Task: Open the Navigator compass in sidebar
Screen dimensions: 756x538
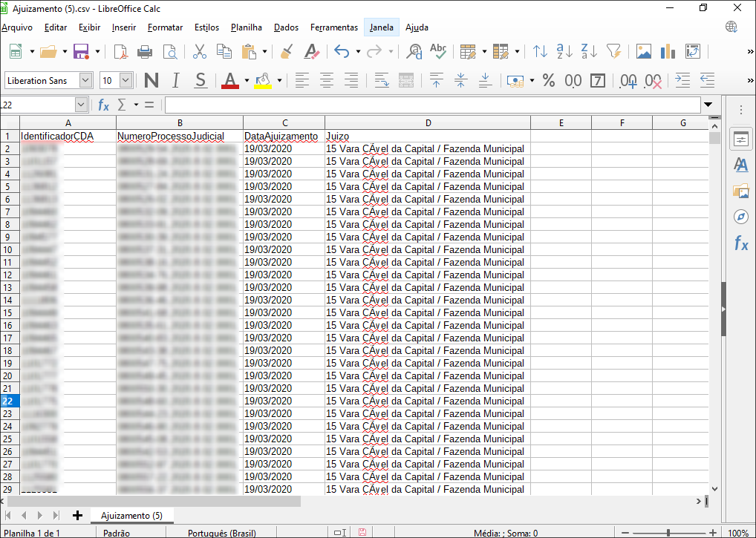Action: coord(740,217)
